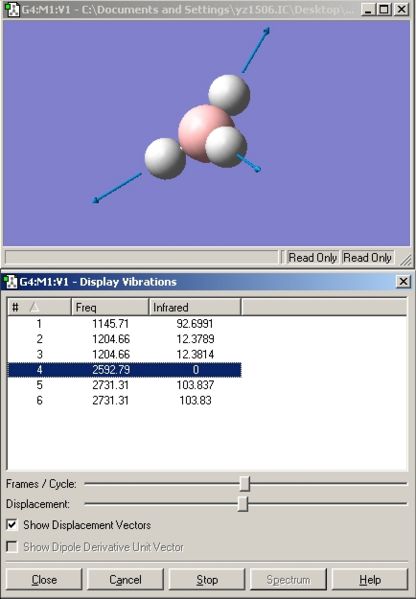Click the Spectrum button

coord(288,580)
